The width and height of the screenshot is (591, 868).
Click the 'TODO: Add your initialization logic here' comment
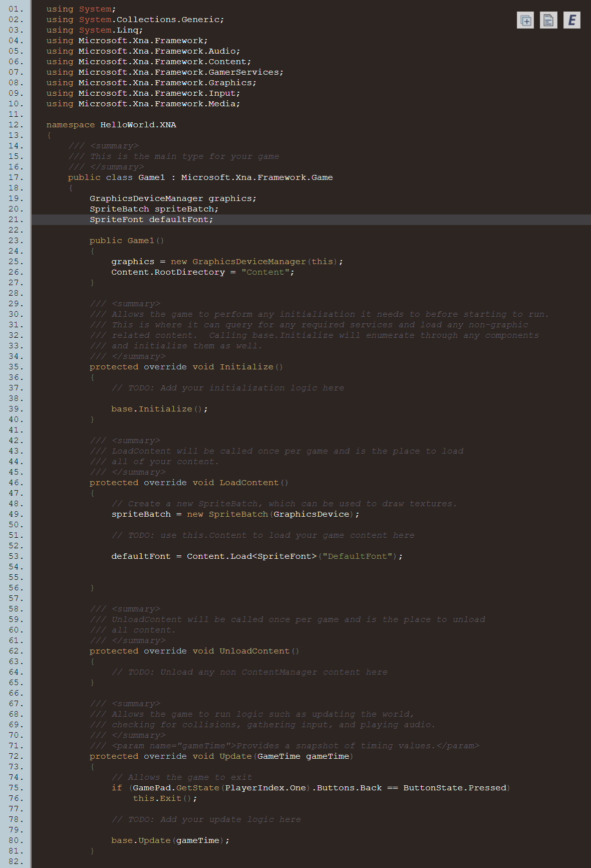coord(228,388)
